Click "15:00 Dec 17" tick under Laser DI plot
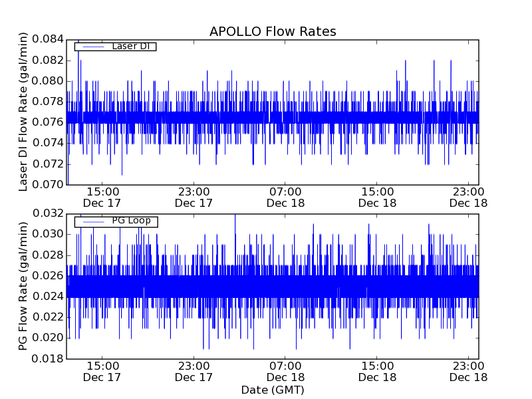This screenshot has height=399, width=532. [102, 198]
